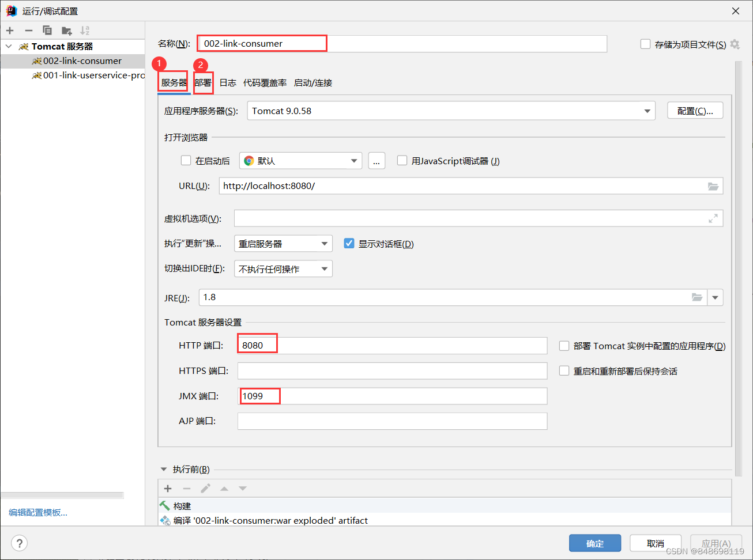
Task: Switch to the 服务器 tab
Action: point(174,82)
